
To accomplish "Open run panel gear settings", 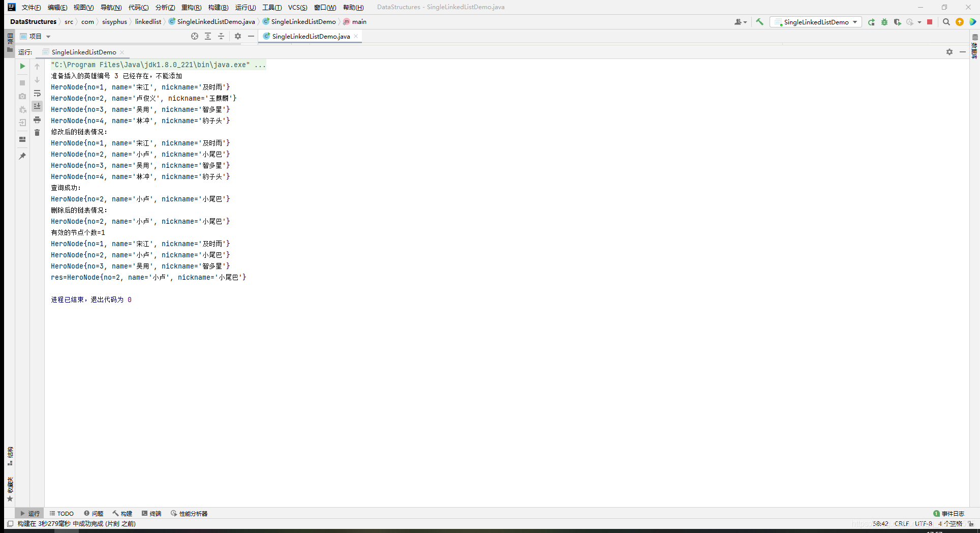I will [x=950, y=52].
